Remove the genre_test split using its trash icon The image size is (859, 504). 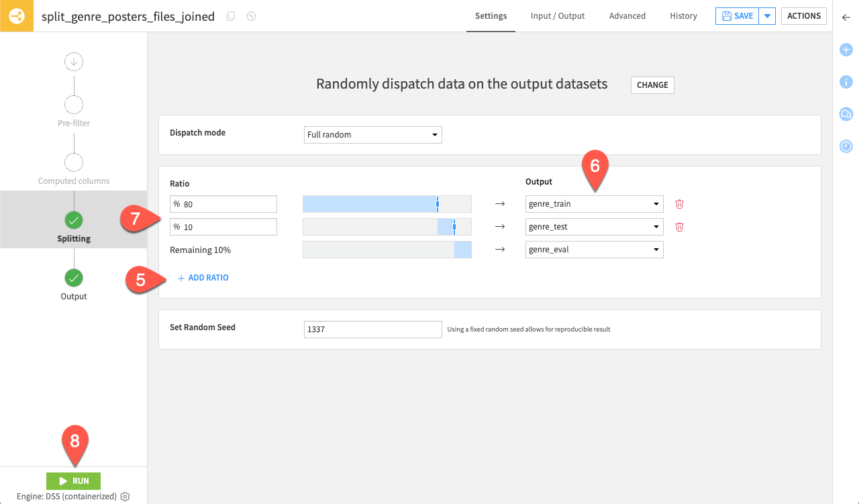tap(678, 226)
